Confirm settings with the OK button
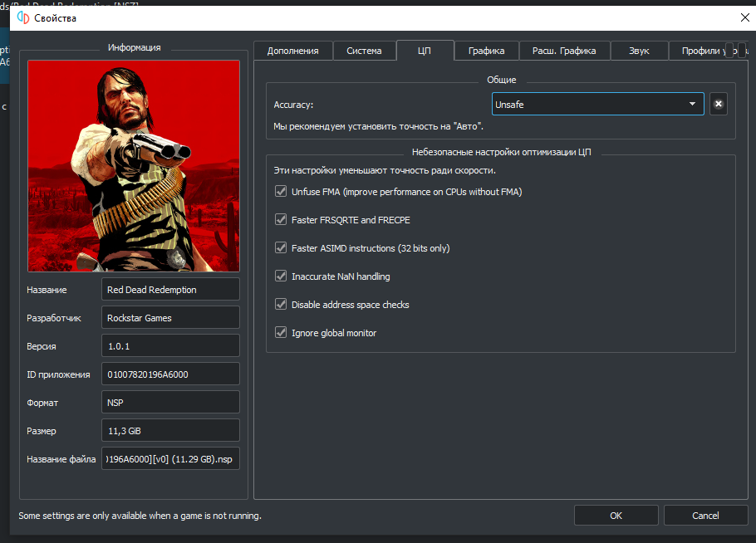The image size is (756, 543). click(x=616, y=516)
